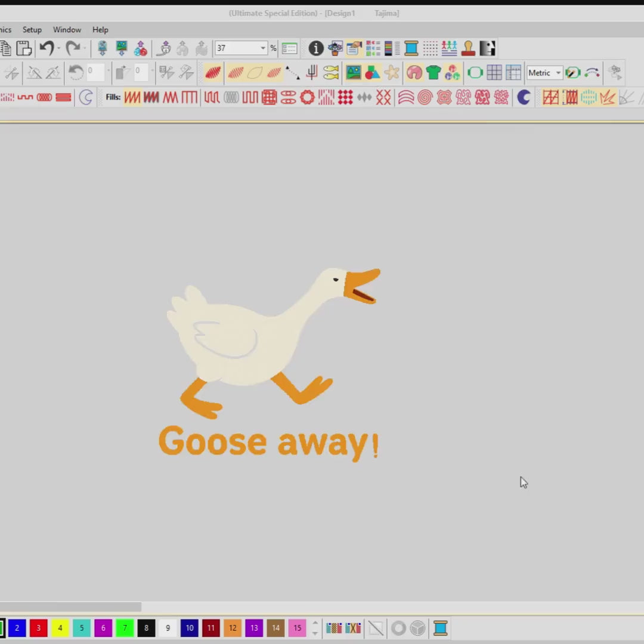
Task: Select the green T-shirt product icon
Action: click(434, 73)
